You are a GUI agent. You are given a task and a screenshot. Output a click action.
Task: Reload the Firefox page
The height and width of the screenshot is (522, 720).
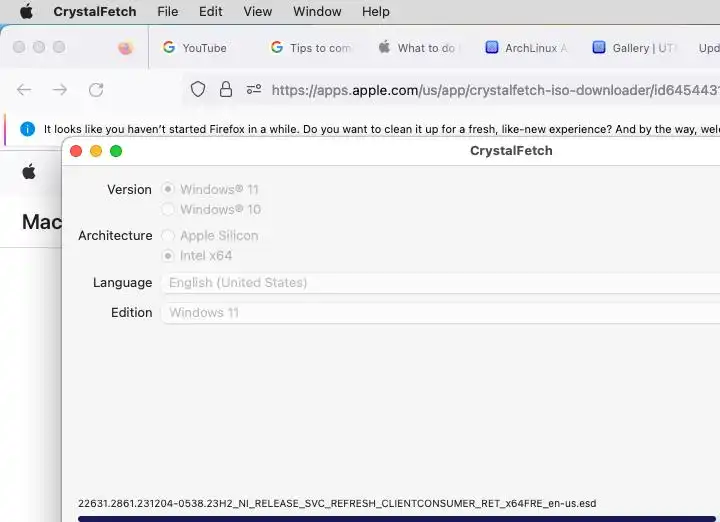click(x=96, y=90)
